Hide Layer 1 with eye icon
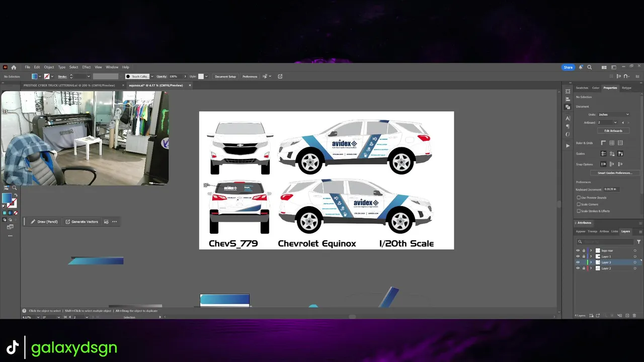Image resolution: width=644 pixels, height=362 pixels. pos(578,256)
